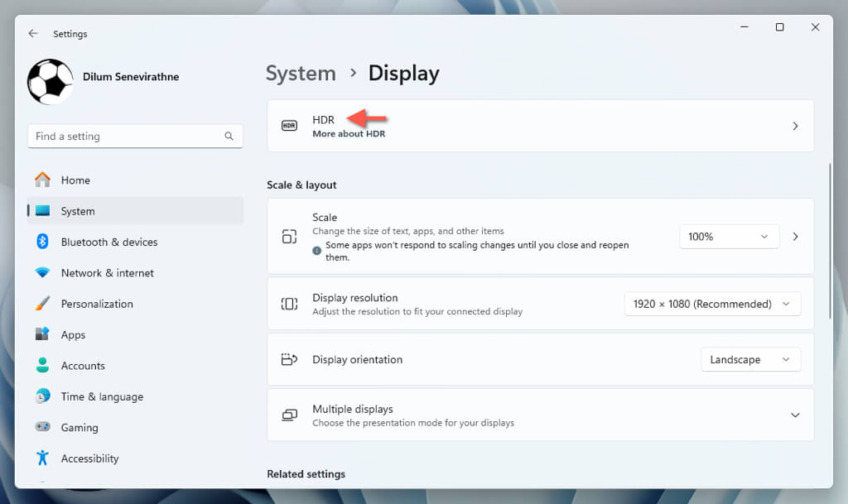Open Personalization settings
The width and height of the screenshot is (848, 504).
point(135,303)
